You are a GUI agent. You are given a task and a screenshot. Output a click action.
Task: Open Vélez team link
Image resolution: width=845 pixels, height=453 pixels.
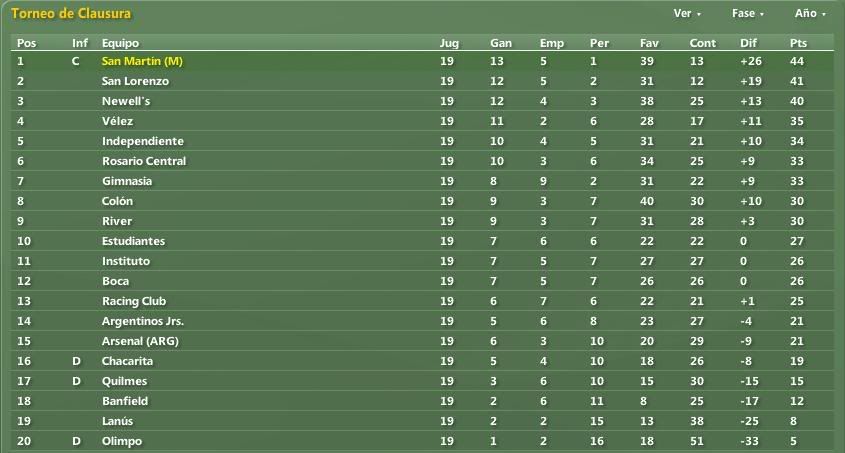click(117, 121)
